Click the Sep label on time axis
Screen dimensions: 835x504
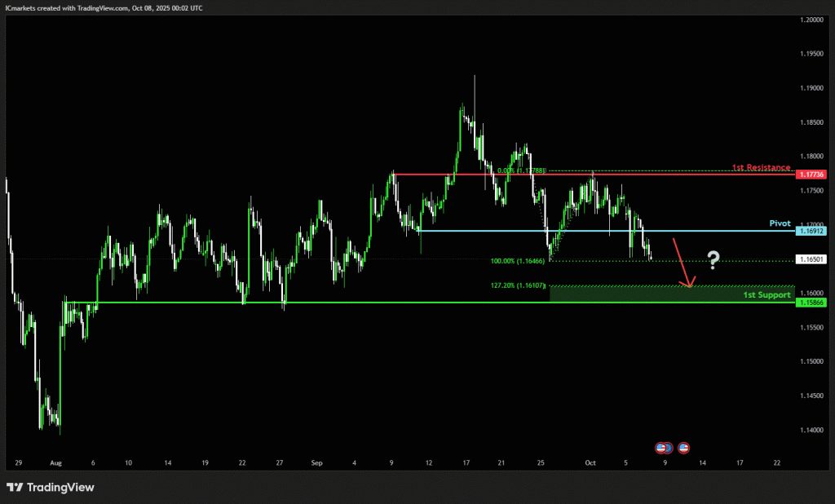(316, 462)
